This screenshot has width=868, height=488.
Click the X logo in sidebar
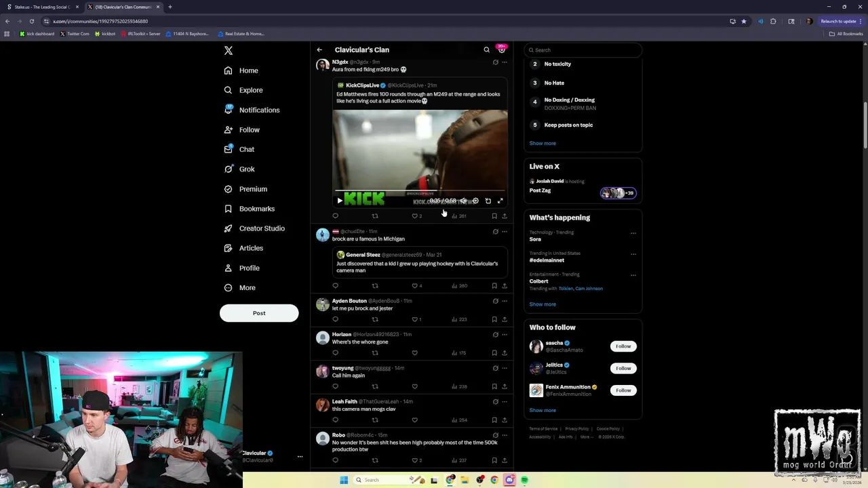click(229, 51)
